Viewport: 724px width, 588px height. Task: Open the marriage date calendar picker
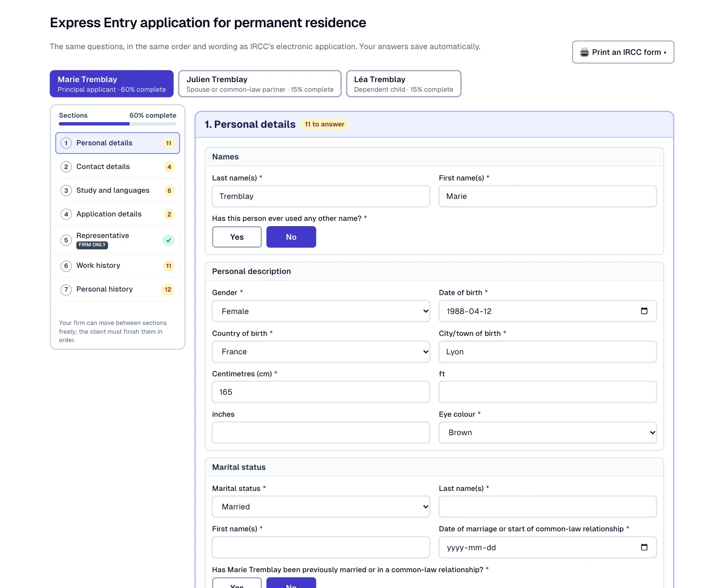point(644,547)
